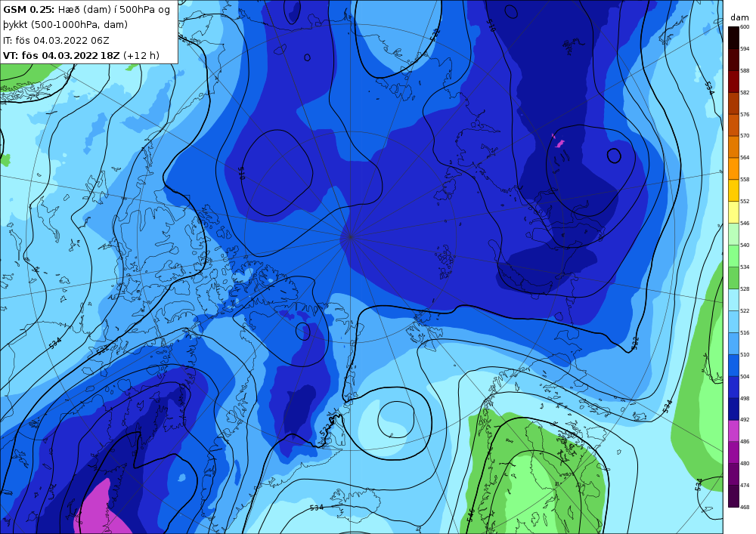The height and width of the screenshot is (534, 756).
Task: Pick the green legend swatch between 528 and 534
Action: point(733,278)
